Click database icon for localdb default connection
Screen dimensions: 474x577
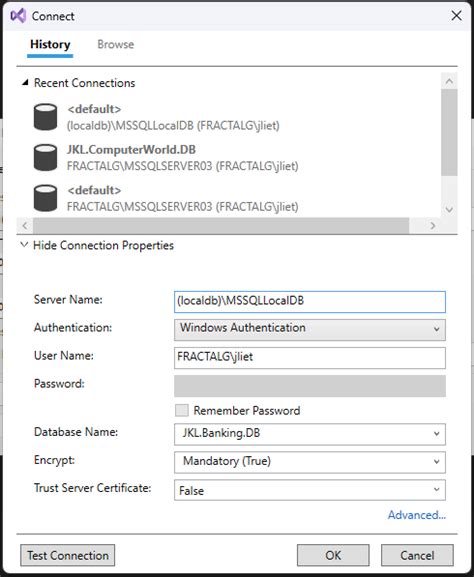tap(46, 117)
